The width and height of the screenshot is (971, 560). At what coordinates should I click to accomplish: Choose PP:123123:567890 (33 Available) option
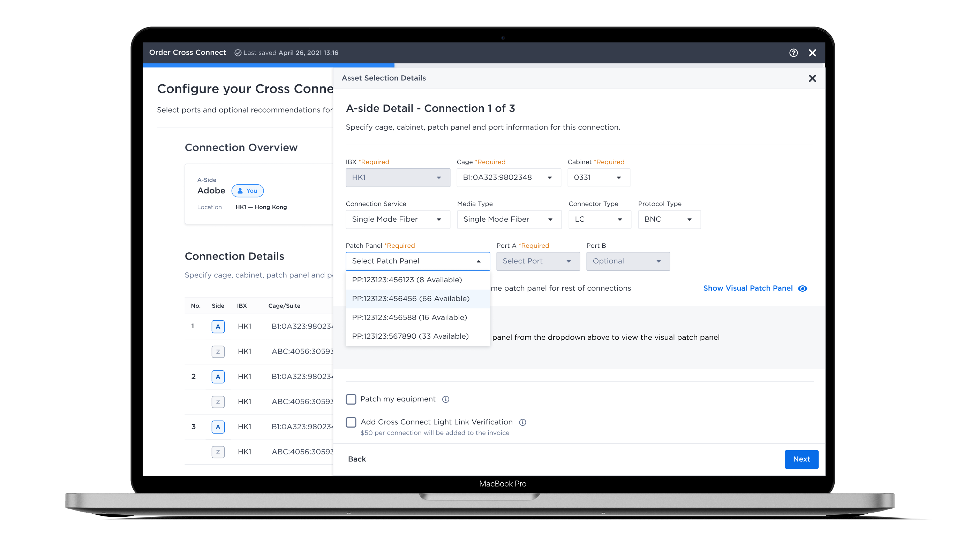coord(410,337)
